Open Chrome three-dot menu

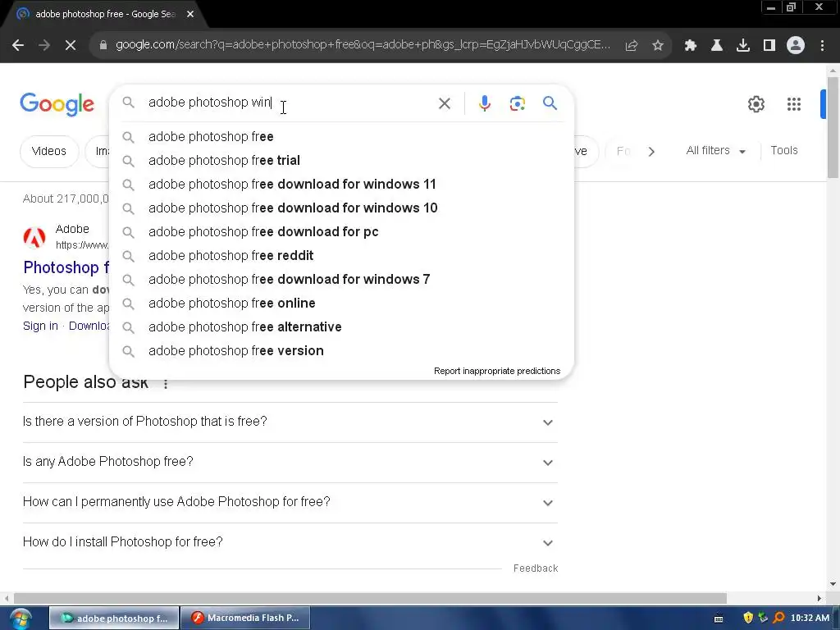[822, 46]
